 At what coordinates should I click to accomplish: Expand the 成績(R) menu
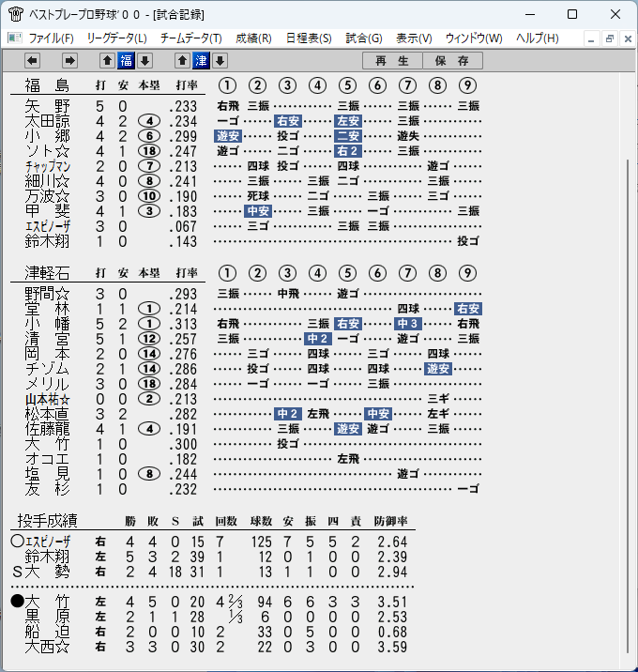coord(253,38)
